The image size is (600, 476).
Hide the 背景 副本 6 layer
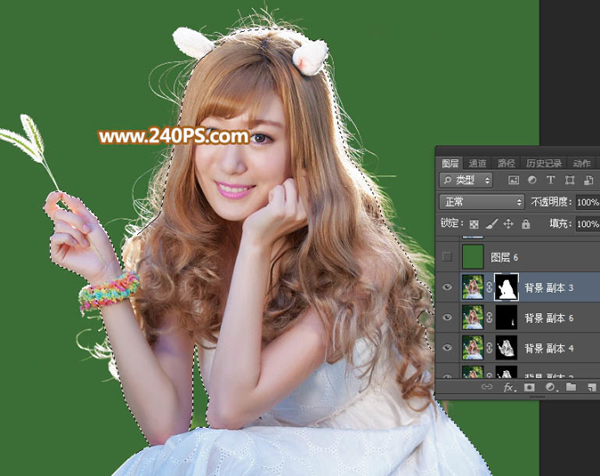click(447, 318)
